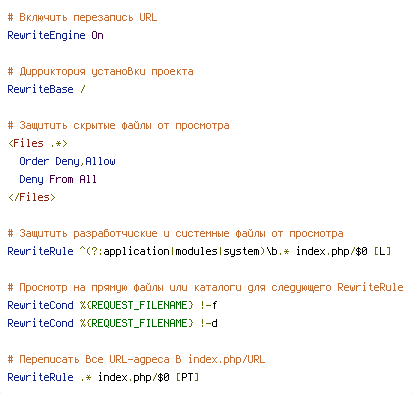Click the comment "# Включить перезапись URL"

coord(82,17)
